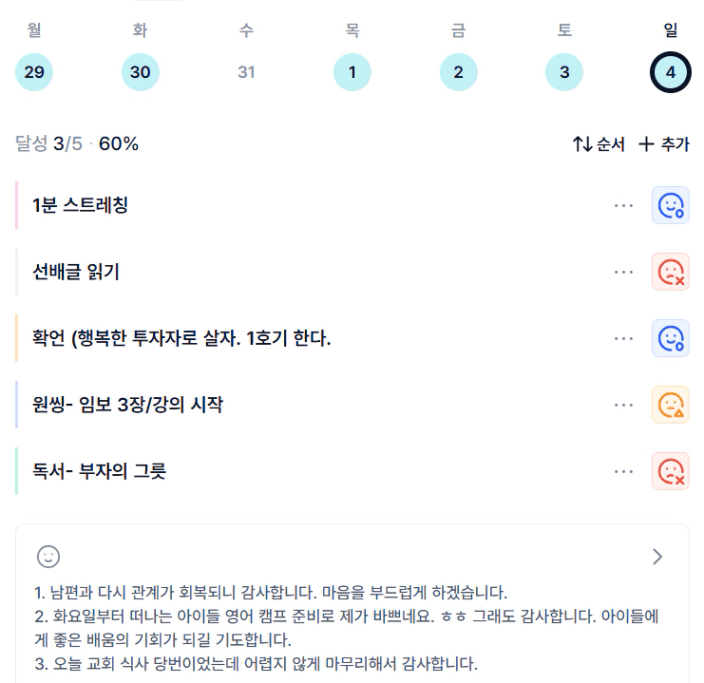Open the 순서 sort order control

pyautogui.click(x=598, y=144)
